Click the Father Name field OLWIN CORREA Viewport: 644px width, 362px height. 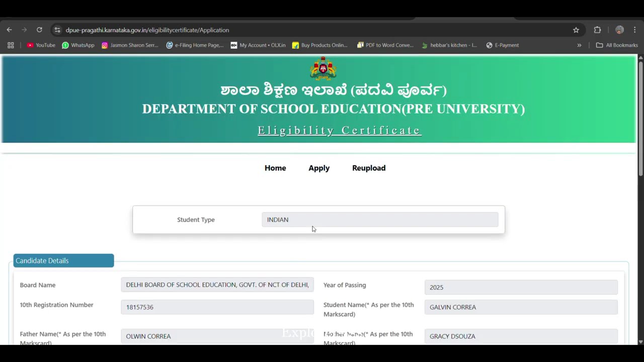(217, 336)
